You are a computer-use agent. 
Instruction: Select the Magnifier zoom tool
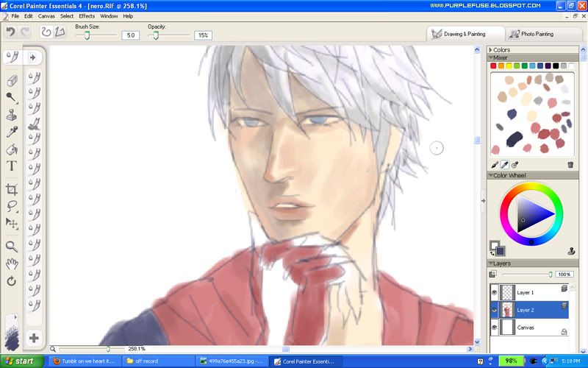(x=12, y=247)
